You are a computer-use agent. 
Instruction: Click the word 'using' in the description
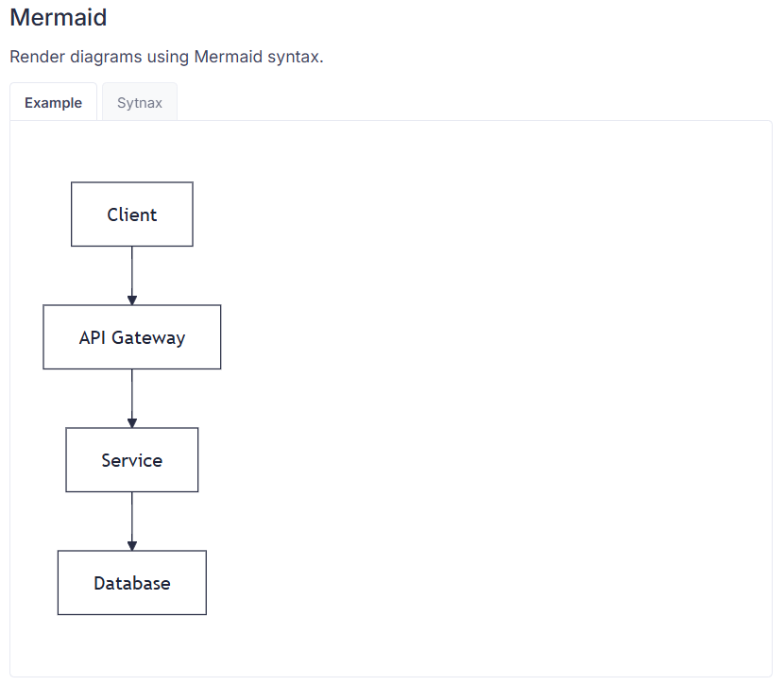point(169,57)
